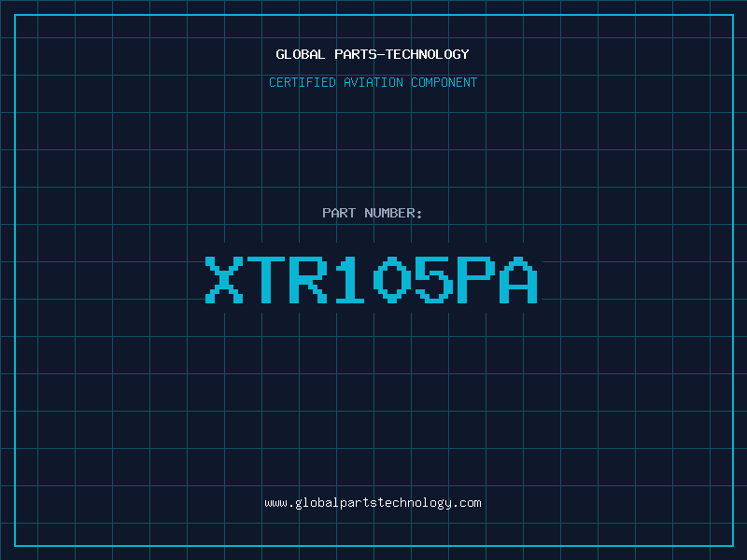Image resolution: width=747 pixels, height=560 pixels.
Task: Open the www.globalpartstechnology.com link
Action: 373,503
